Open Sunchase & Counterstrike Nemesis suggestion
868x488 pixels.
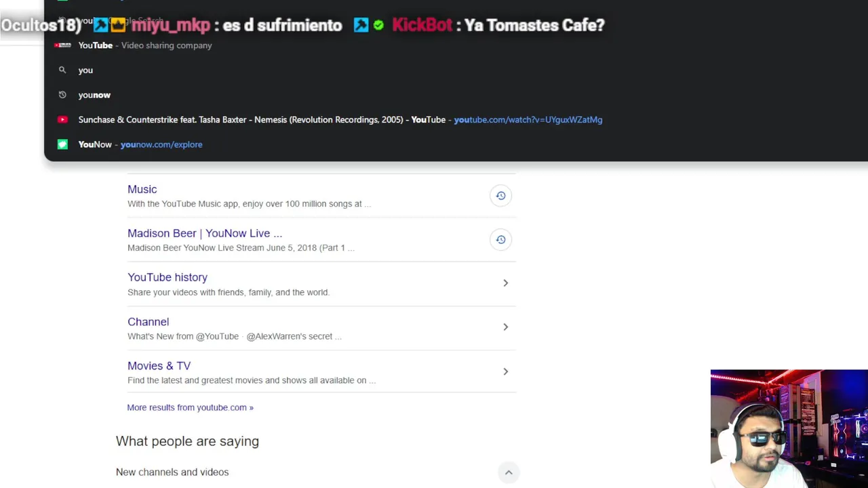point(456,119)
